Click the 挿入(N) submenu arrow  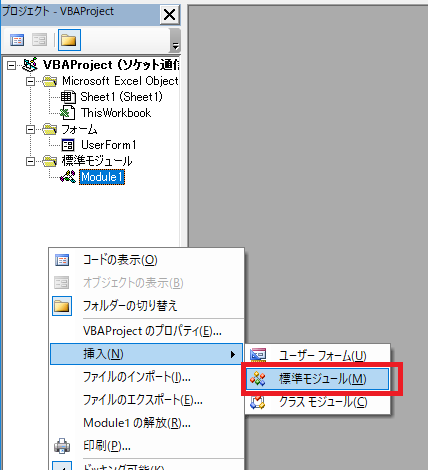coord(233,354)
